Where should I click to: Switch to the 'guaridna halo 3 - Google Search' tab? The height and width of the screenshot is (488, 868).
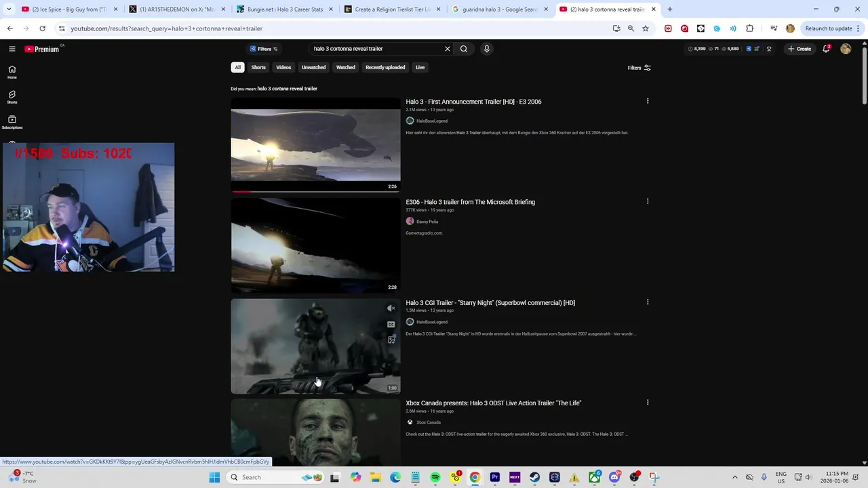coord(500,9)
